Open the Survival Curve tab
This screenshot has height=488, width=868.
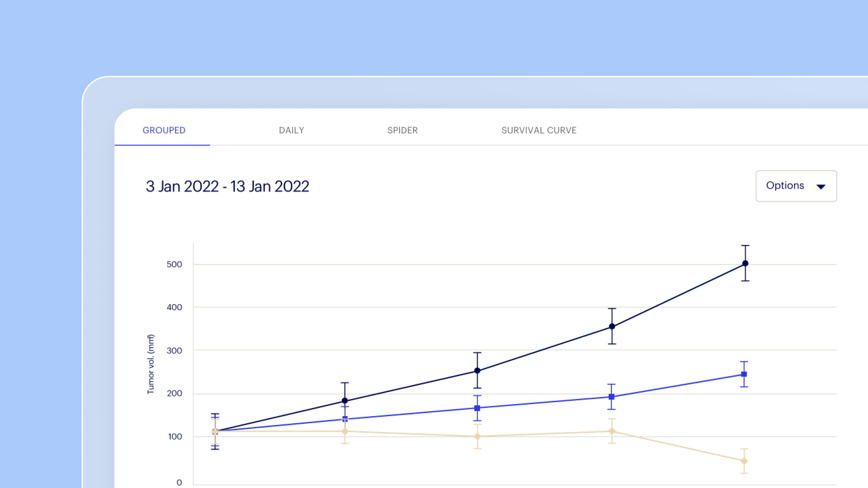pos(539,130)
